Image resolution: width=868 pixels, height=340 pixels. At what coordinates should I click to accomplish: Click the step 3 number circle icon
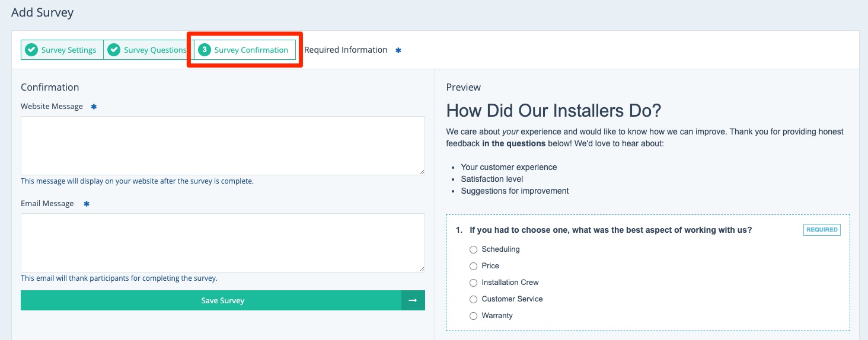coord(205,50)
